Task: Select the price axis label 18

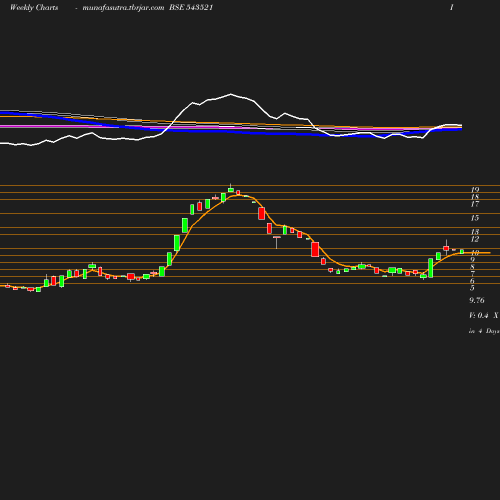Action: click(475, 197)
